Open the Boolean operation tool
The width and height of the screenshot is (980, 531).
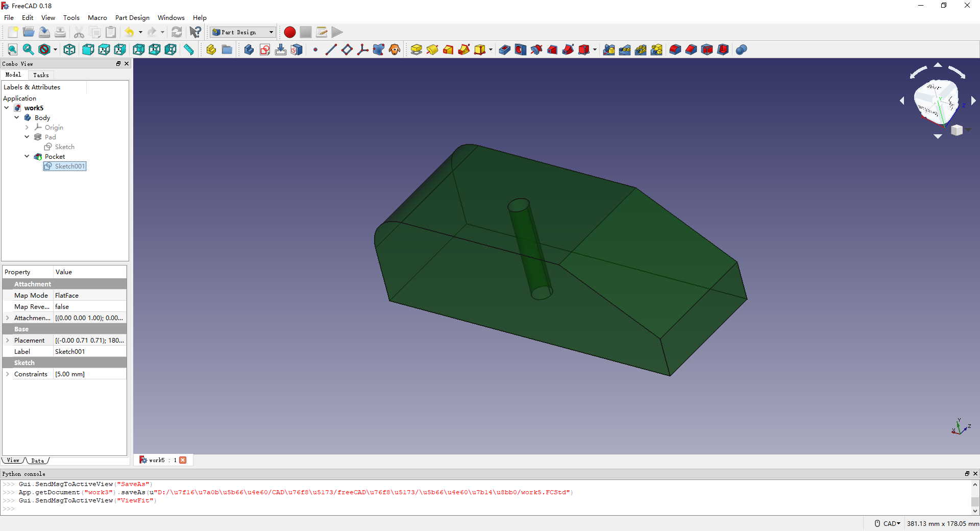(x=742, y=50)
